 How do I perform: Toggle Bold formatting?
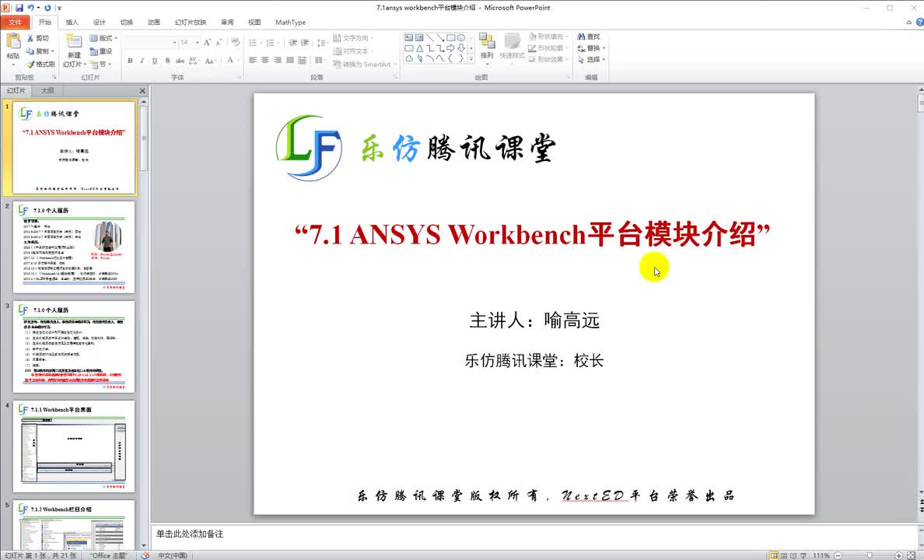coord(130,61)
